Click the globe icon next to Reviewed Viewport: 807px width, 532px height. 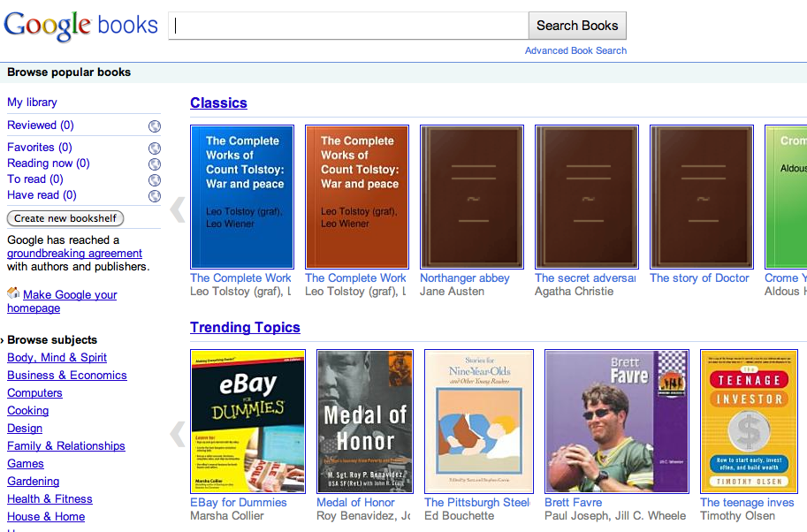[x=155, y=126]
